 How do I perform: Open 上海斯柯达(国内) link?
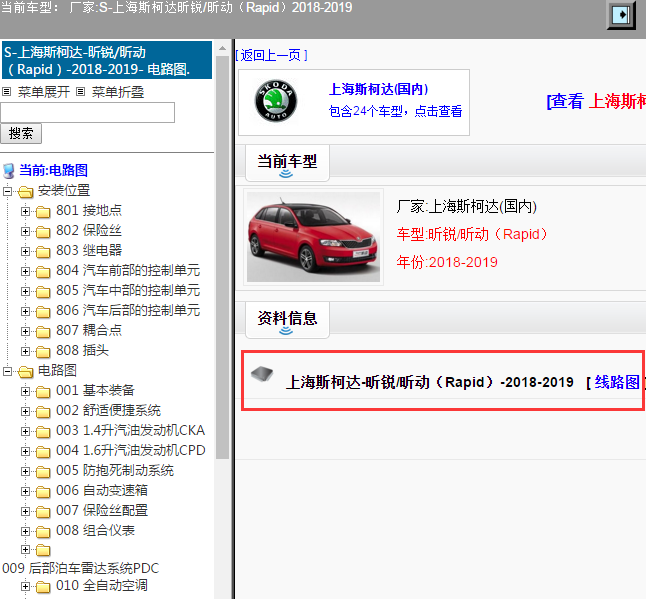378,89
